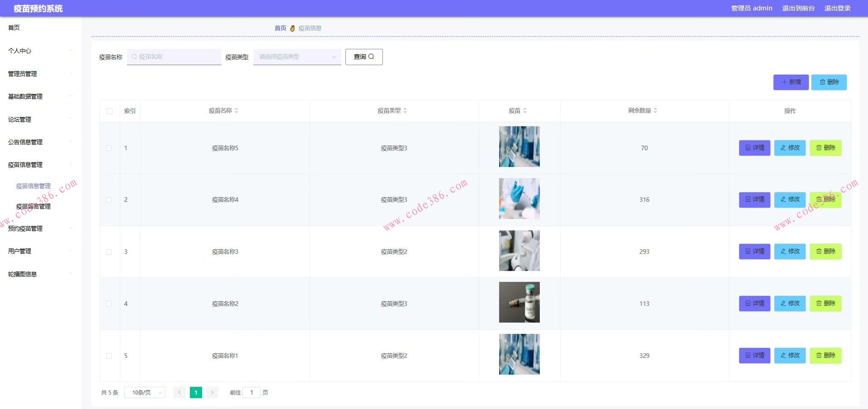Open 详情 for 疫苗名称4

[x=755, y=200]
